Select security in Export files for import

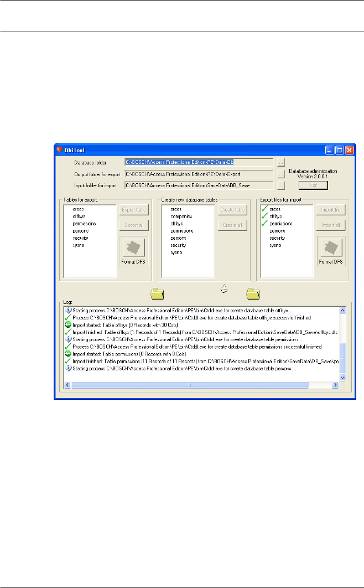pos(277,238)
